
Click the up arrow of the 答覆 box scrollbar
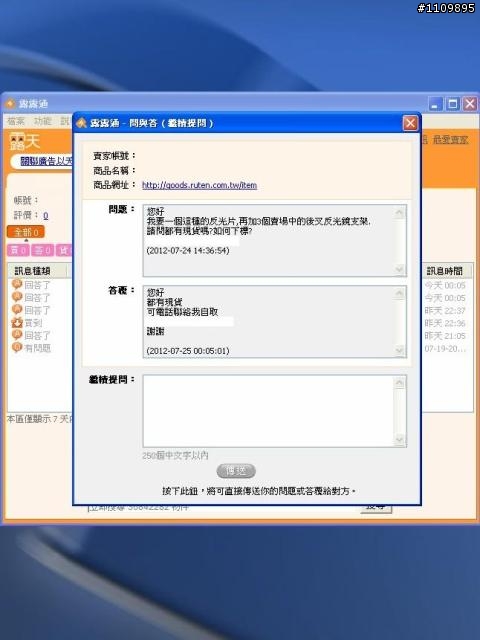pyautogui.click(x=400, y=293)
